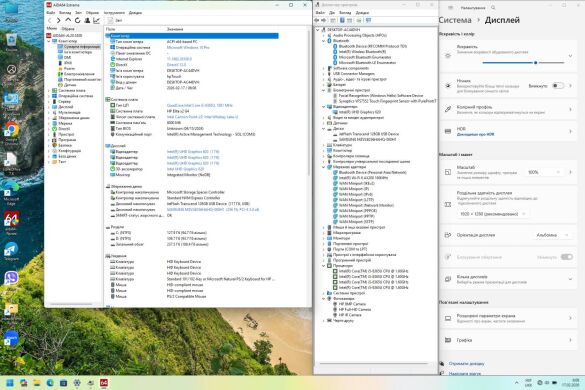Click the Мультимедіа icon in AIDA64 tree
This screenshot has width=585, height=390.
[54, 112]
